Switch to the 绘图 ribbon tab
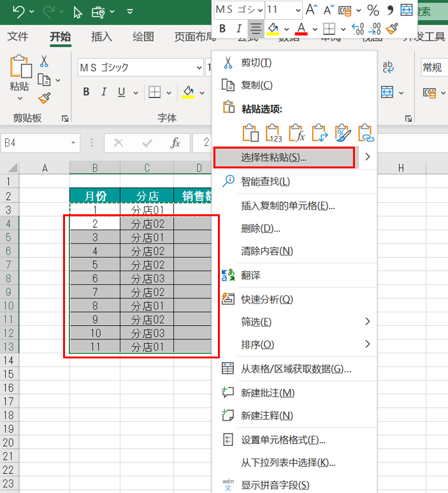This screenshot has width=448, height=493. 143,36
